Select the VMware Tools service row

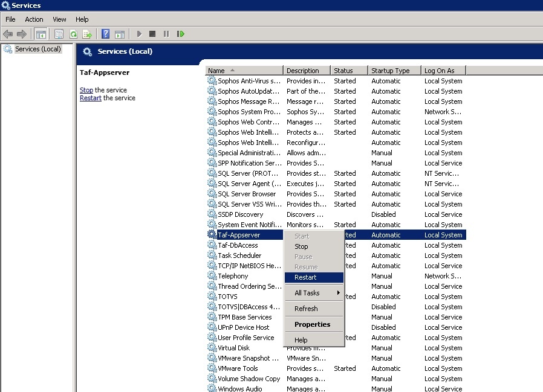tap(336, 368)
